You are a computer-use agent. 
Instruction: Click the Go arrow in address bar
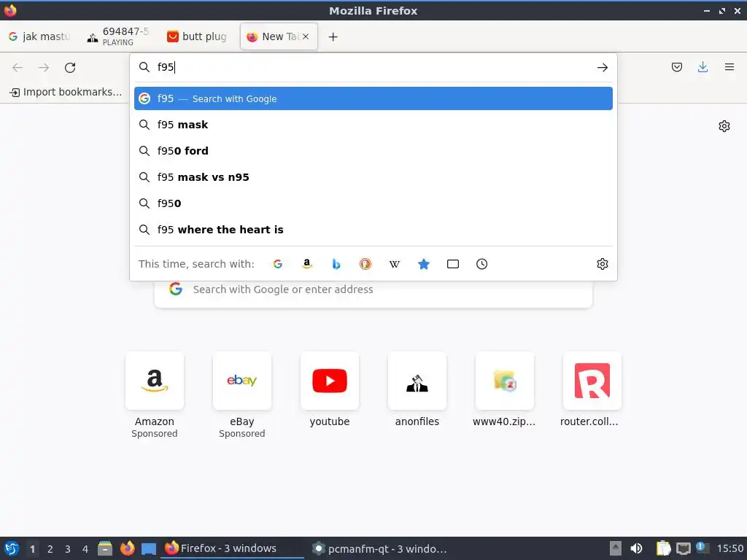coord(602,67)
